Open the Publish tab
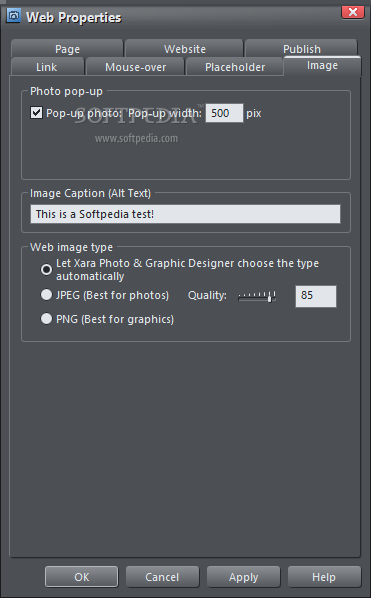 [302, 48]
